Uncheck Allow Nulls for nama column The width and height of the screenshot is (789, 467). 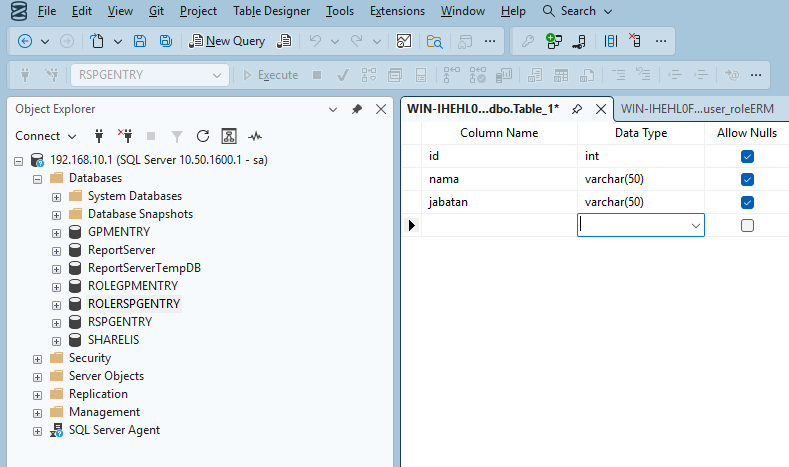click(747, 179)
